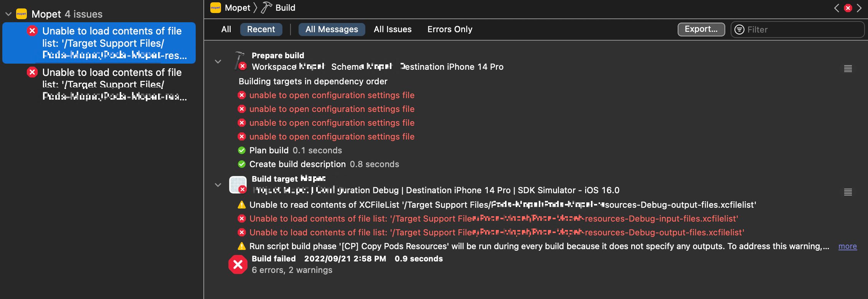The image size is (868, 299).
Task: Click error icon of Debug-input-files.xcfilelist error
Action: tap(242, 219)
